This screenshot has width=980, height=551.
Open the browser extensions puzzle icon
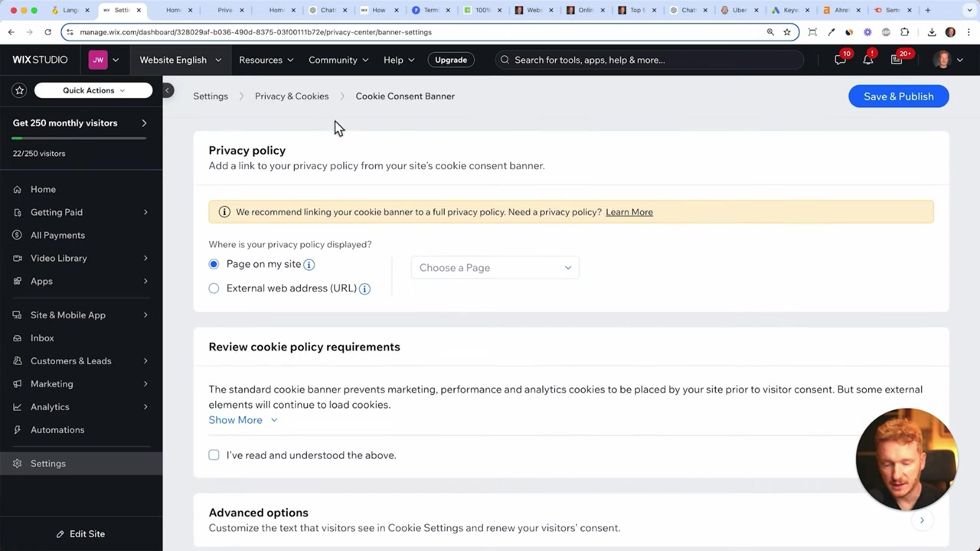pos(905,32)
